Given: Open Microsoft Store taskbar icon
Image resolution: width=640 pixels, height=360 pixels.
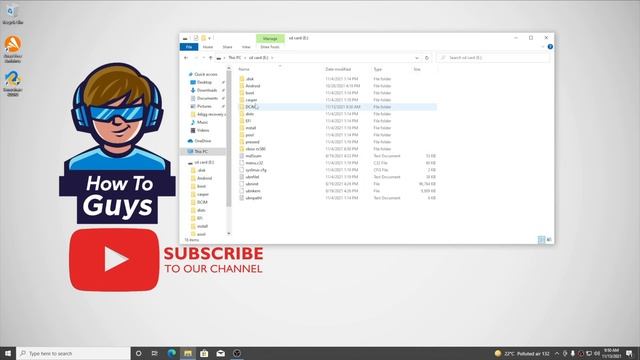Looking at the screenshot, I should (204, 353).
